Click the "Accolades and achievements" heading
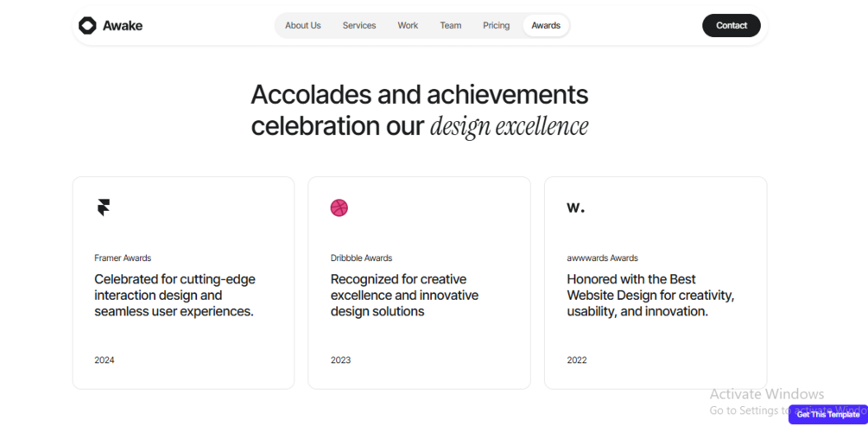Screen dimensions: 868x439 (420, 94)
